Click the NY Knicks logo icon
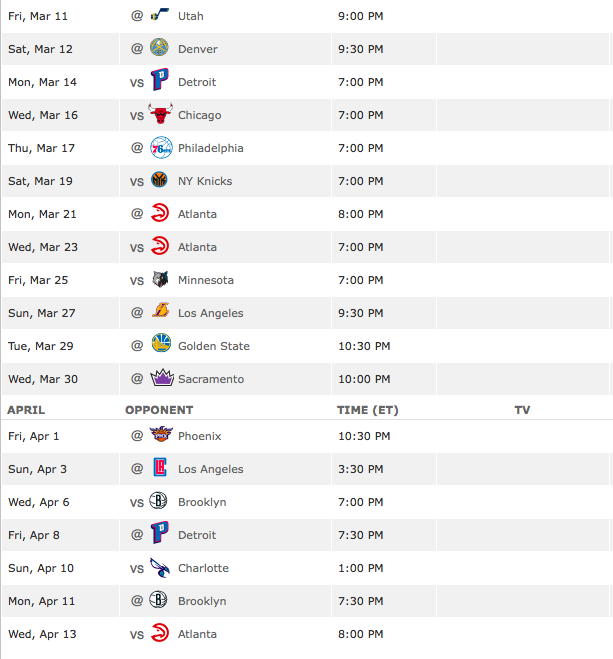Screen dimensions: 613x659 (x=159, y=180)
